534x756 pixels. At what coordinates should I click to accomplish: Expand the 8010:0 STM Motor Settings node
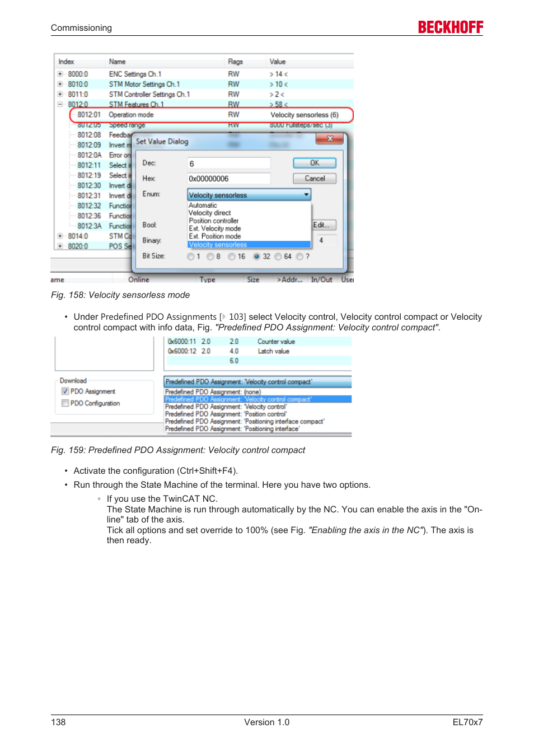pos(60,84)
